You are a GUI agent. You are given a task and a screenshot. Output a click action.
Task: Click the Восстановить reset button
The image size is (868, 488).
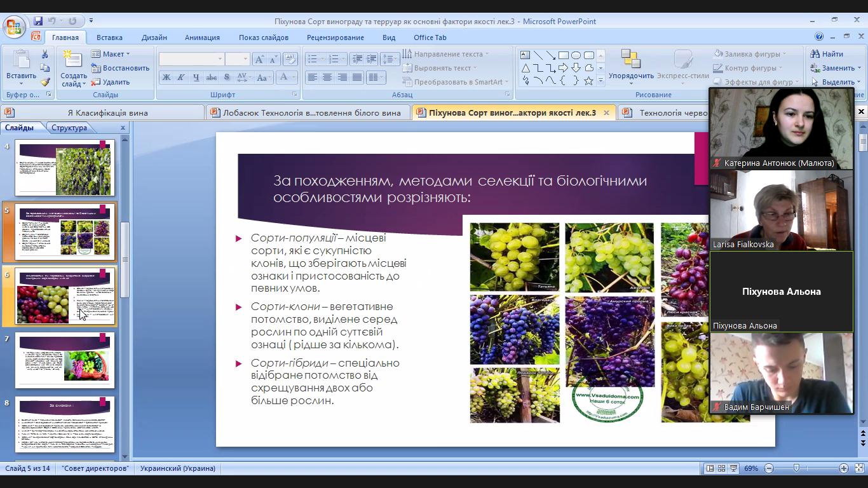click(x=120, y=68)
